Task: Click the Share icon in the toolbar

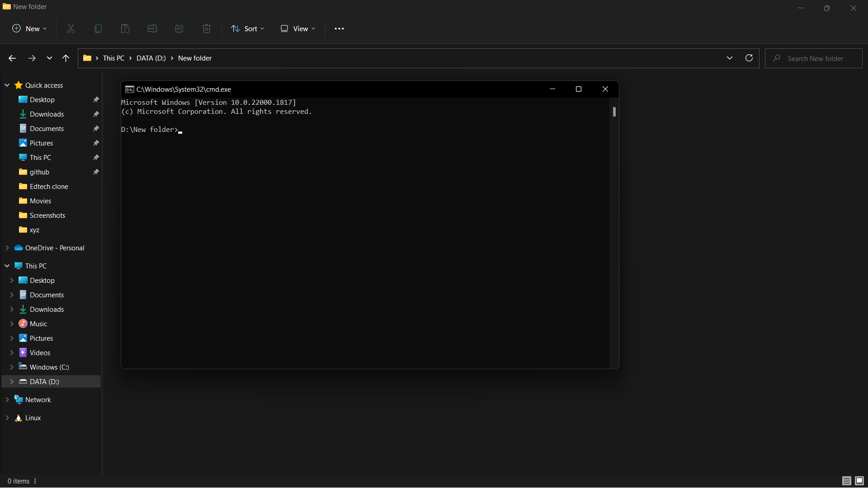Action: [179, 28]
